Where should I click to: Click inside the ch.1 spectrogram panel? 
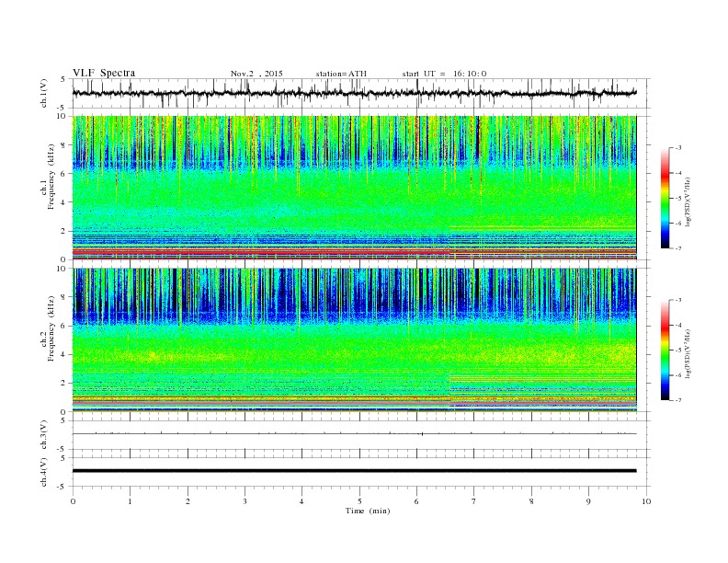point(354,188)
